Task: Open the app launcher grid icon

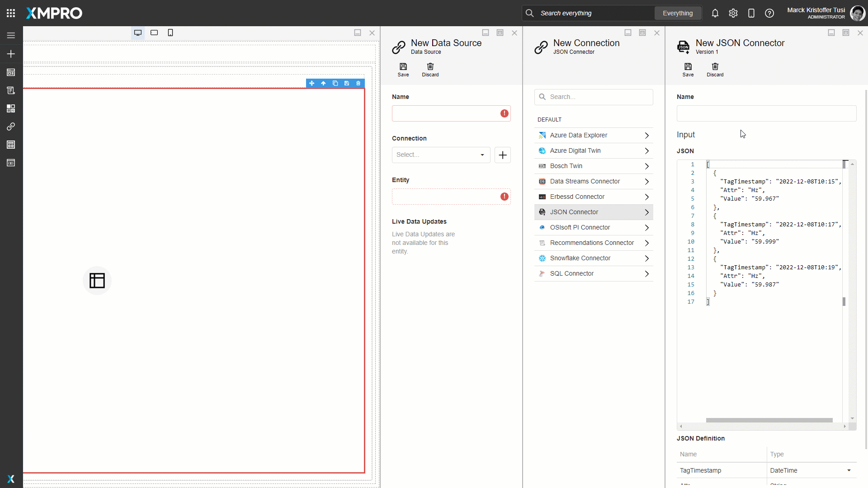Action: coord(11,13)
